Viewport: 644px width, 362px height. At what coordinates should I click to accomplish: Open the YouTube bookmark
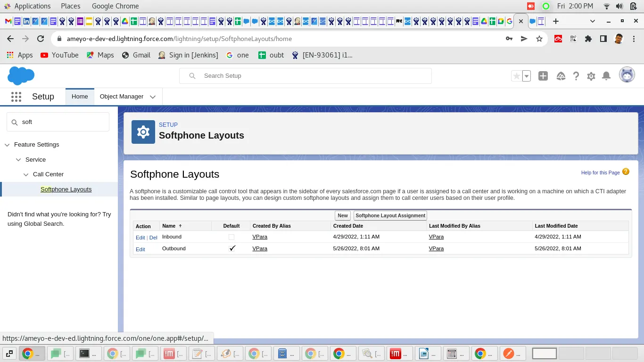(x=59, y=55)
